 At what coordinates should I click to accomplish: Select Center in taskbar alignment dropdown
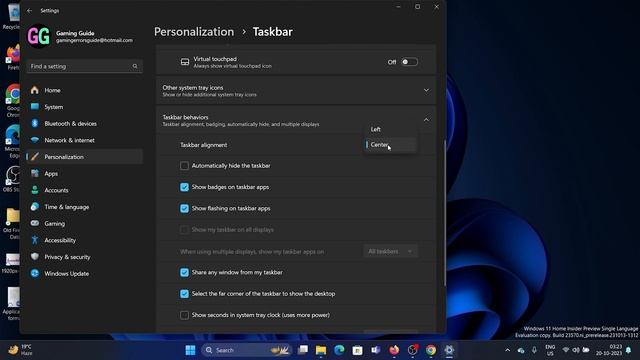[x=390, y=144]
